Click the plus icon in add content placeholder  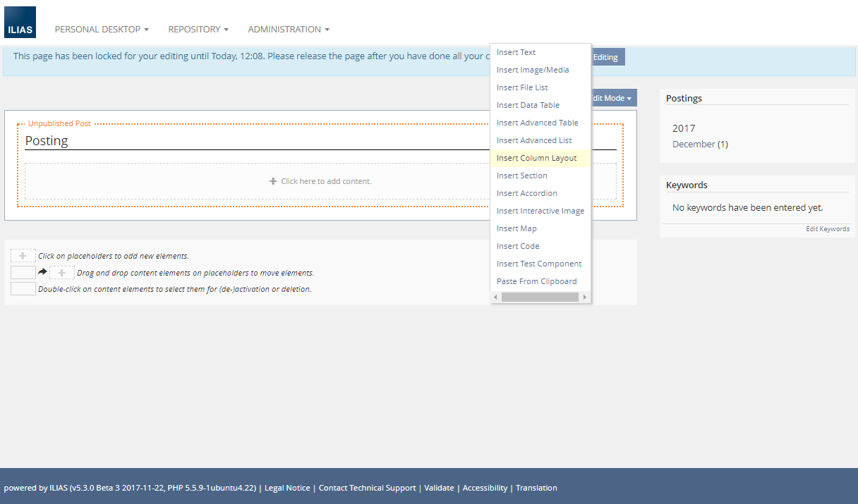click(273, 181)
